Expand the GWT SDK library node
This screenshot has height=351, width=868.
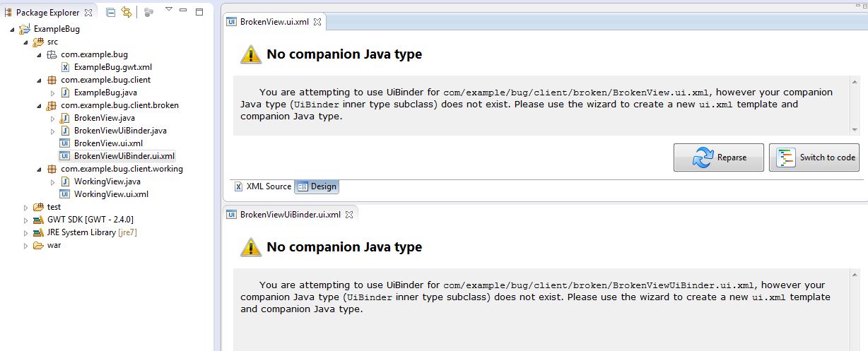(x=26, y=220)
